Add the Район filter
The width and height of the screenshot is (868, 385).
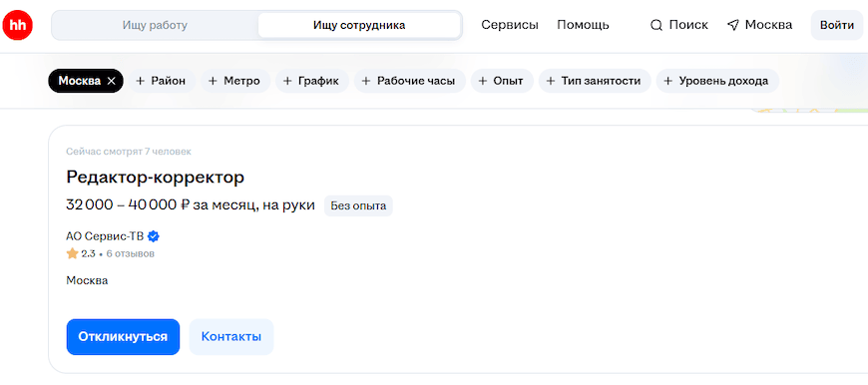(162, 82)
